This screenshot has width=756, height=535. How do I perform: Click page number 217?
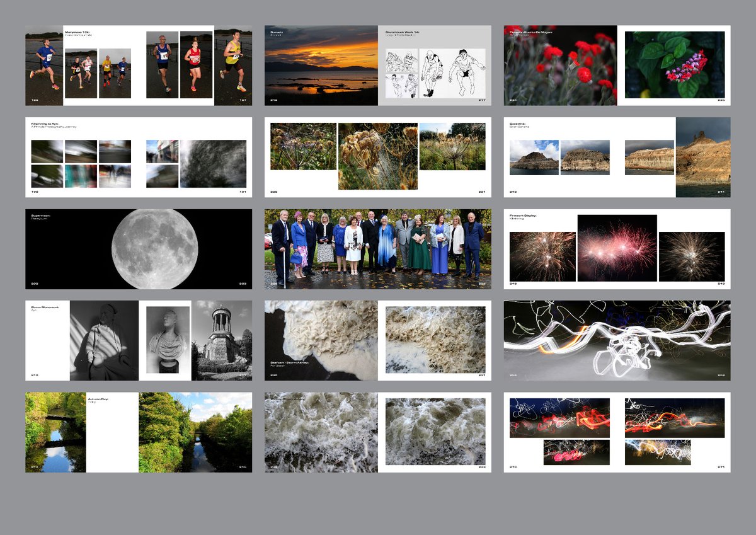coord(482,100)
